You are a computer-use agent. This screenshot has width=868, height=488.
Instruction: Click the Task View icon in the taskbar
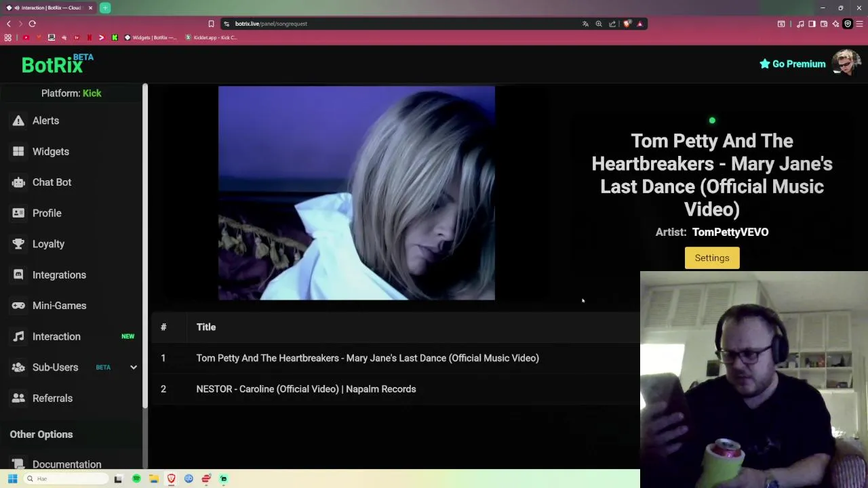click(x=118, y=479)
